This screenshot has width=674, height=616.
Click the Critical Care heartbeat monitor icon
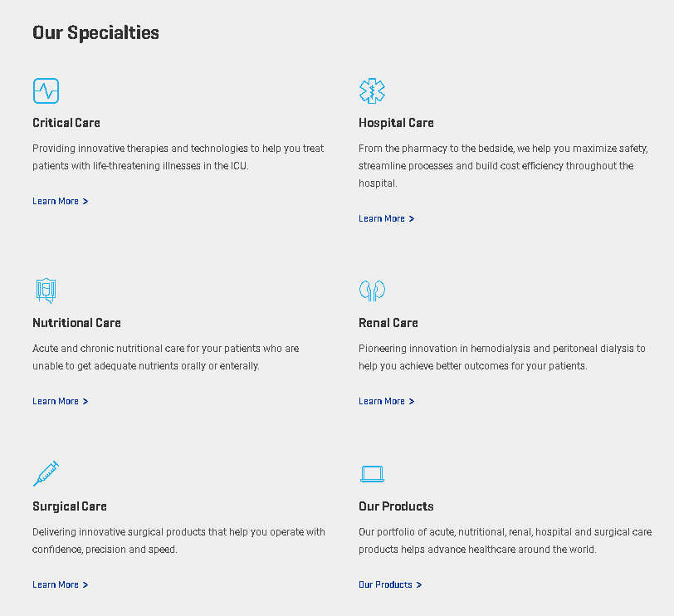point(46,90)
